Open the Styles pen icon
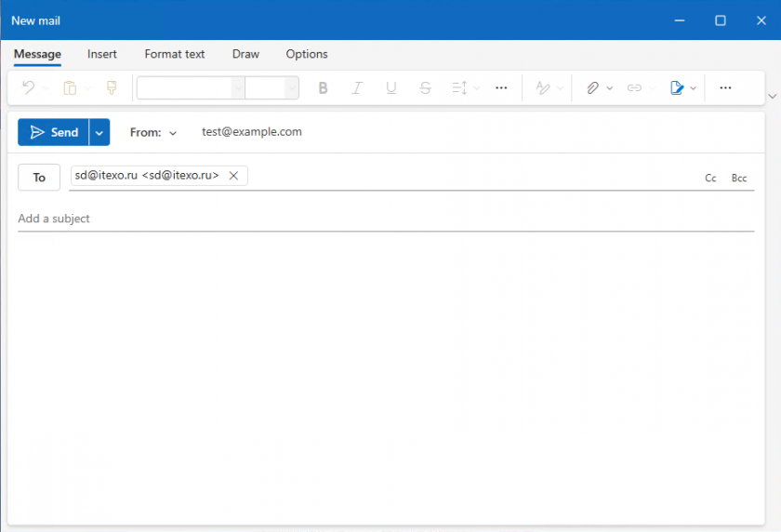 (x=543, y=88)
